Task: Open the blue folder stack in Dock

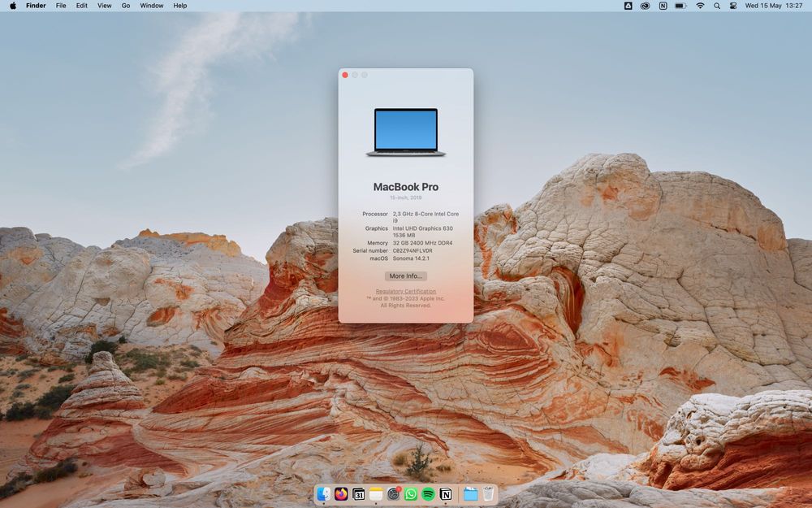Action: [x=470, y=494]
